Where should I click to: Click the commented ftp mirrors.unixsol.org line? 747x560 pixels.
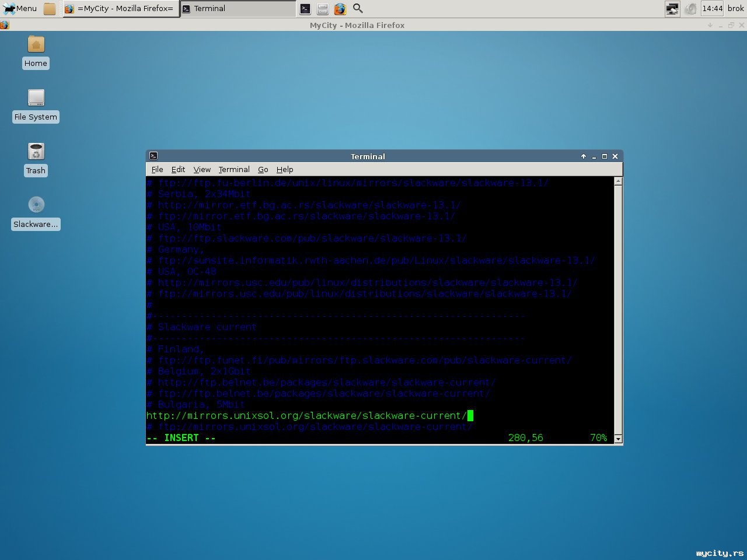click(x=309, y=426)
